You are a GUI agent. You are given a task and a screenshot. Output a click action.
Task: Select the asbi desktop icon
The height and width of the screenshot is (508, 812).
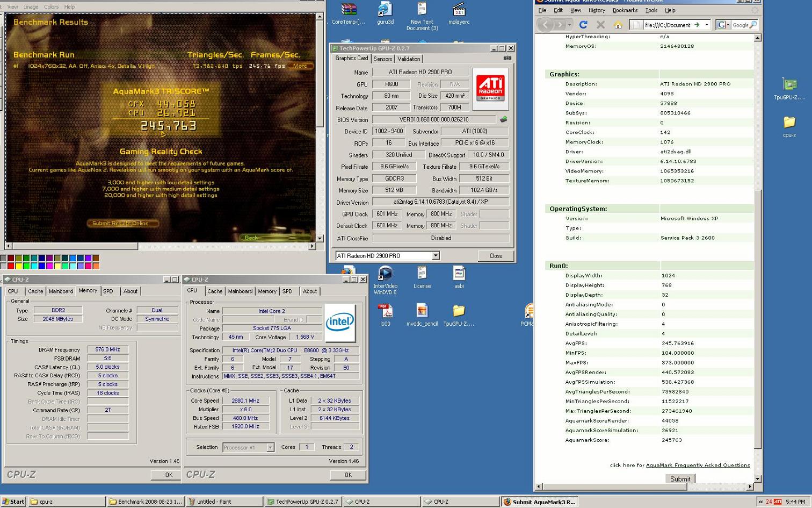pyautogui.click(x=459, y=277)
